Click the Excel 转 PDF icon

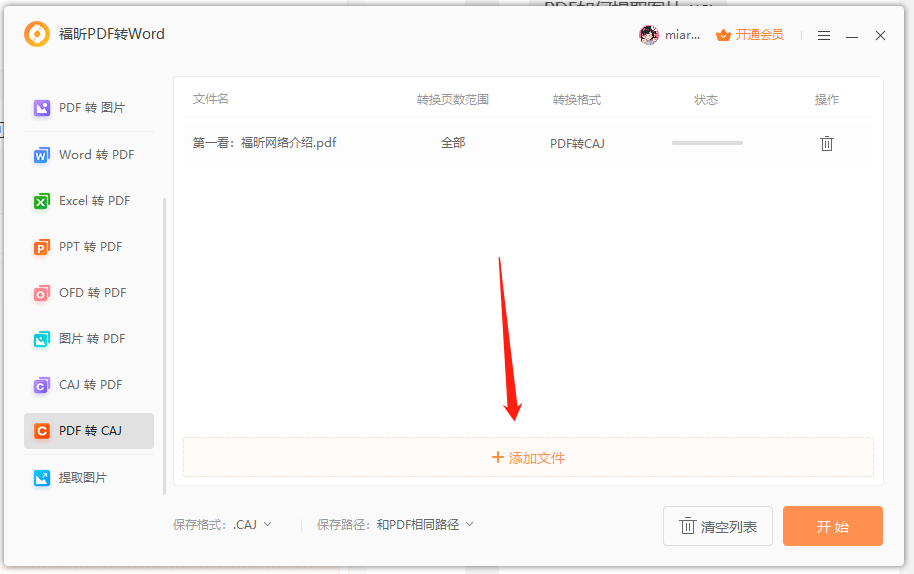41,201
